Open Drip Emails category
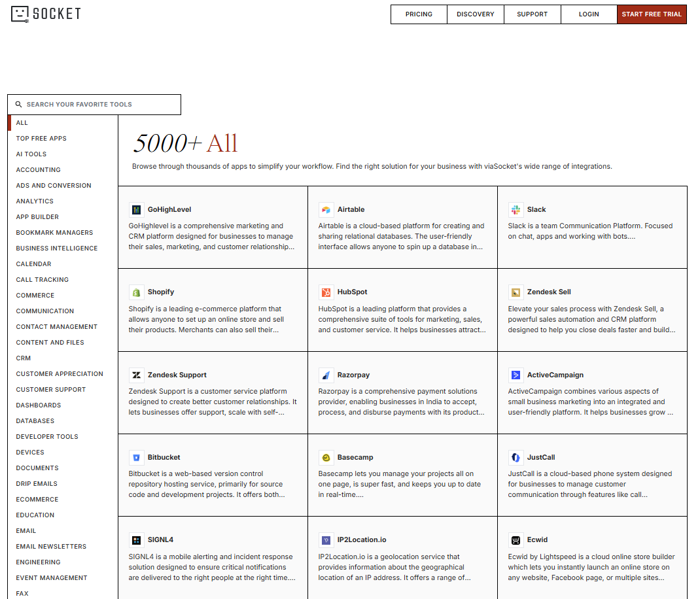The image size is (700, 599). 63,484
